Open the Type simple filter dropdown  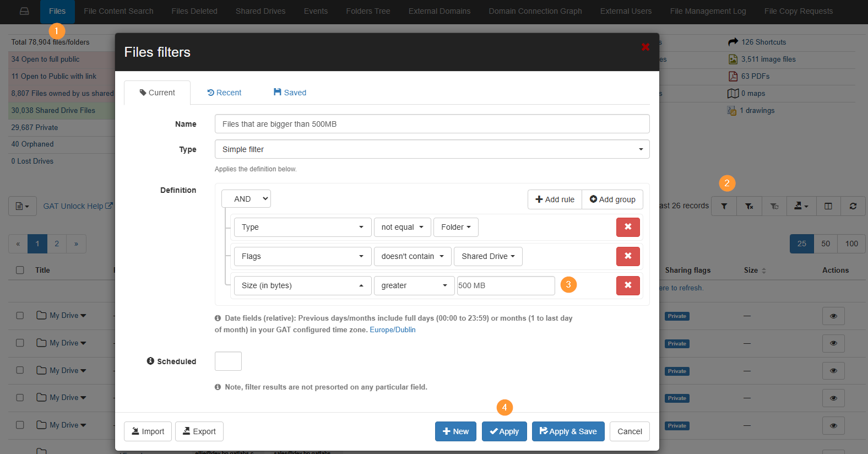(432, 149)
